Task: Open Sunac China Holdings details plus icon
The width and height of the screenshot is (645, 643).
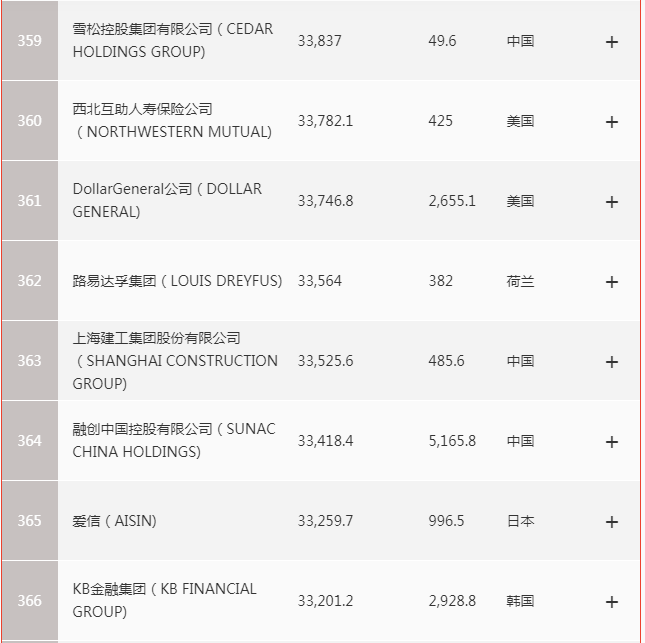Action: [612, 441]
